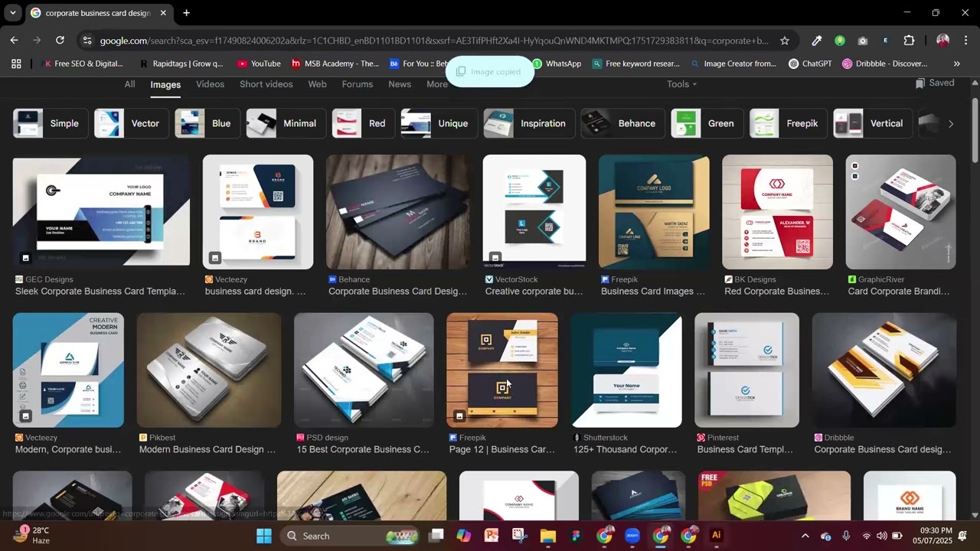Open the Shutterstock 125+ Thousand Corporate image
The height and width of the screenshot is (551, 980).
coord(626,370)
